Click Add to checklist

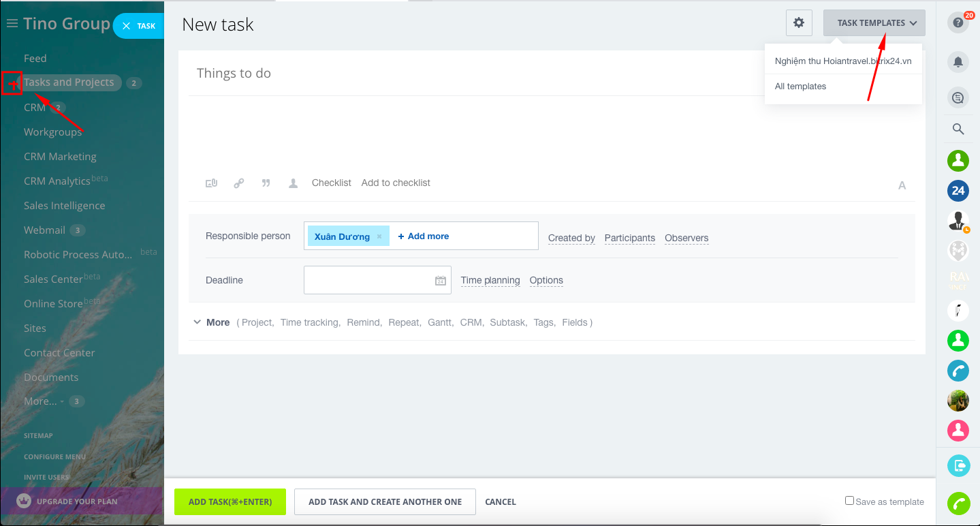coord(396,183)
